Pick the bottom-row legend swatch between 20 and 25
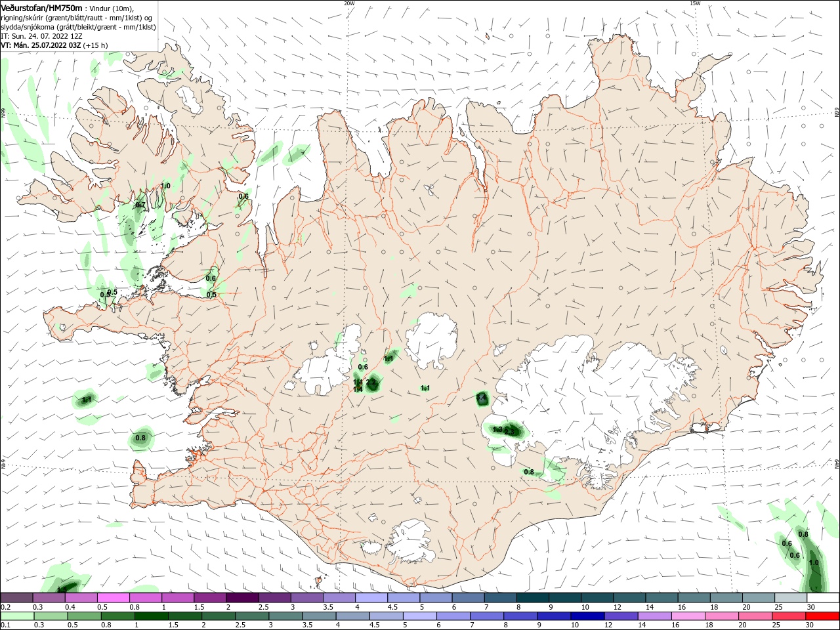This screenshot has width=840, height=630. tap(755, 616)
